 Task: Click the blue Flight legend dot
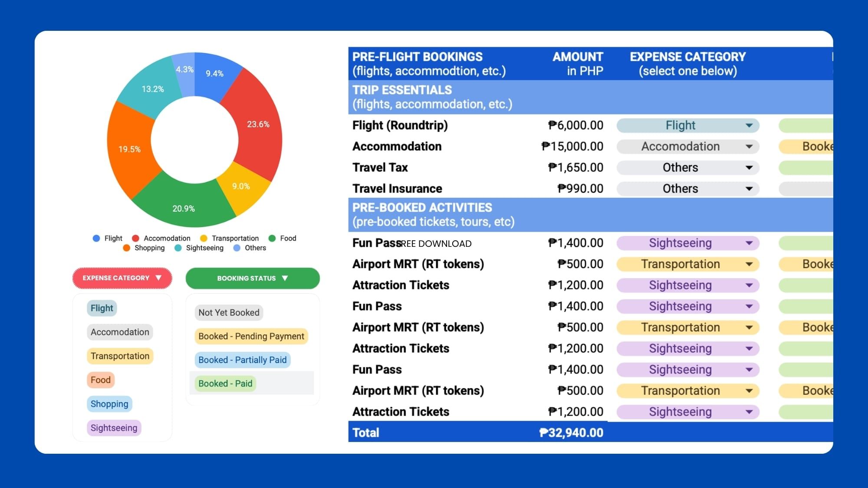pyautogui.click(x=95, y=238)
